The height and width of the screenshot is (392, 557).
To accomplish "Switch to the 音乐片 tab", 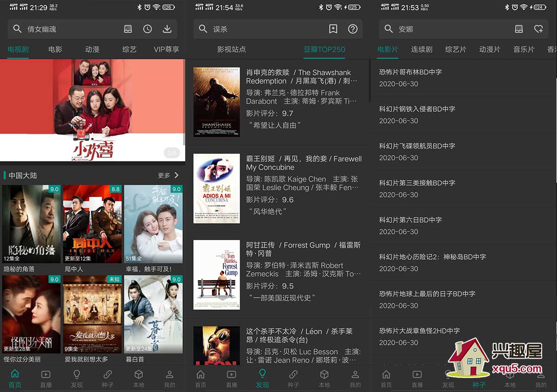I will pos(524,49).
